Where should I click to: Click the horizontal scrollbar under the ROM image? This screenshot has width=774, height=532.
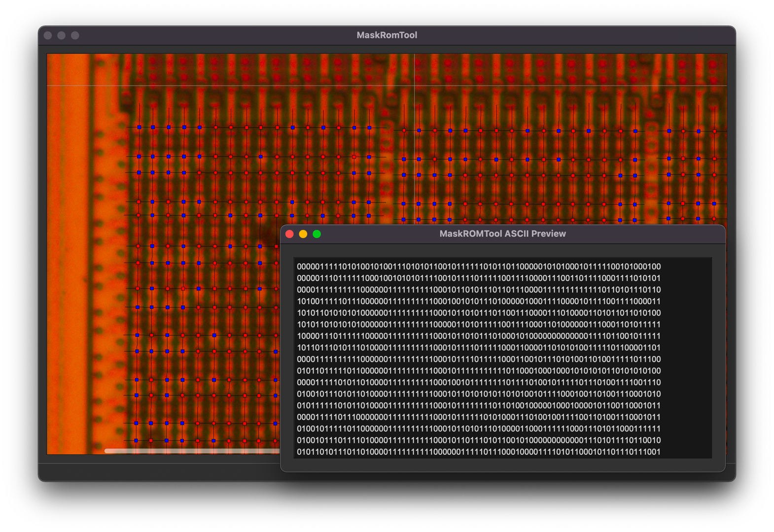192,451
